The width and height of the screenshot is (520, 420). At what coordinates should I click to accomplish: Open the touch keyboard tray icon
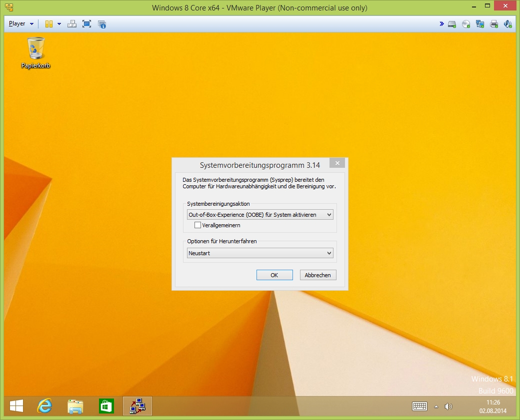[419, 407]
